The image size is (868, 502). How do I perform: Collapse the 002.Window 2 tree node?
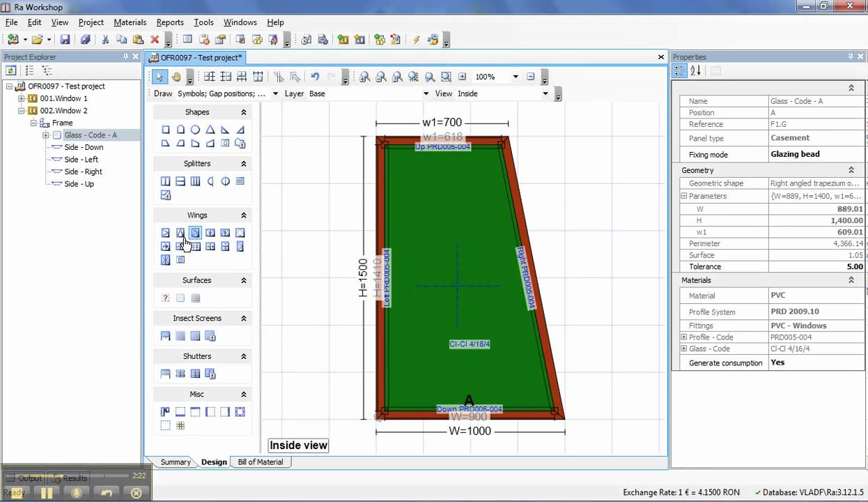click(x=22, y=111)
